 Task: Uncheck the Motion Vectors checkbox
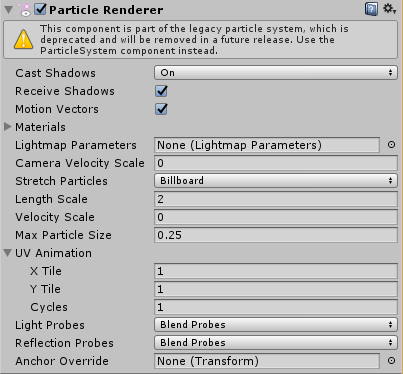(161, 109)
